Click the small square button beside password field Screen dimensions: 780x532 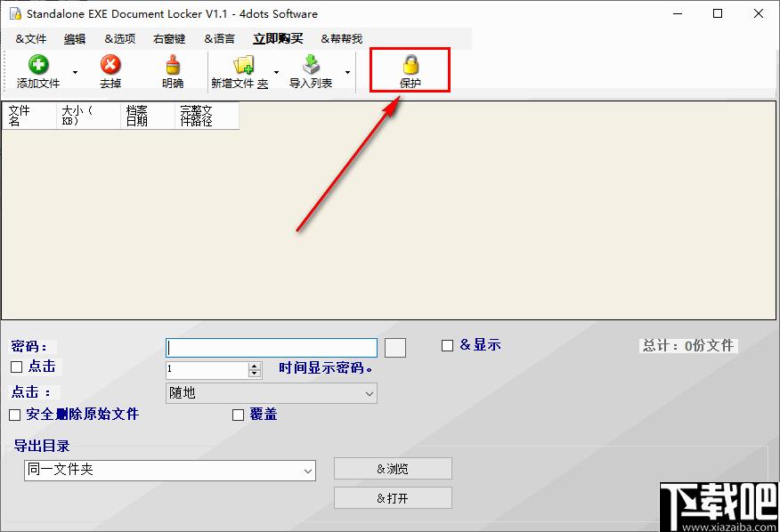coord(394,348)
